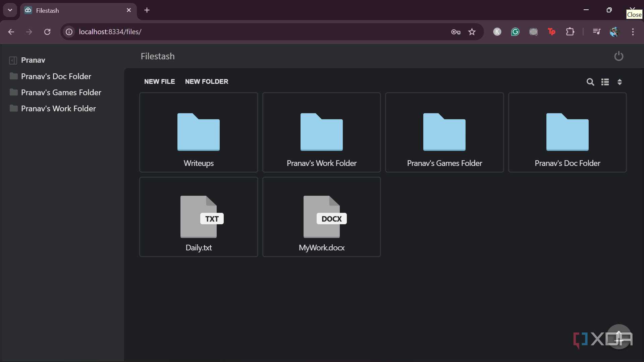Open the Extensions puzzle piece menu
The width and height of the screenshot is (644, 362).
pos(570,32)
